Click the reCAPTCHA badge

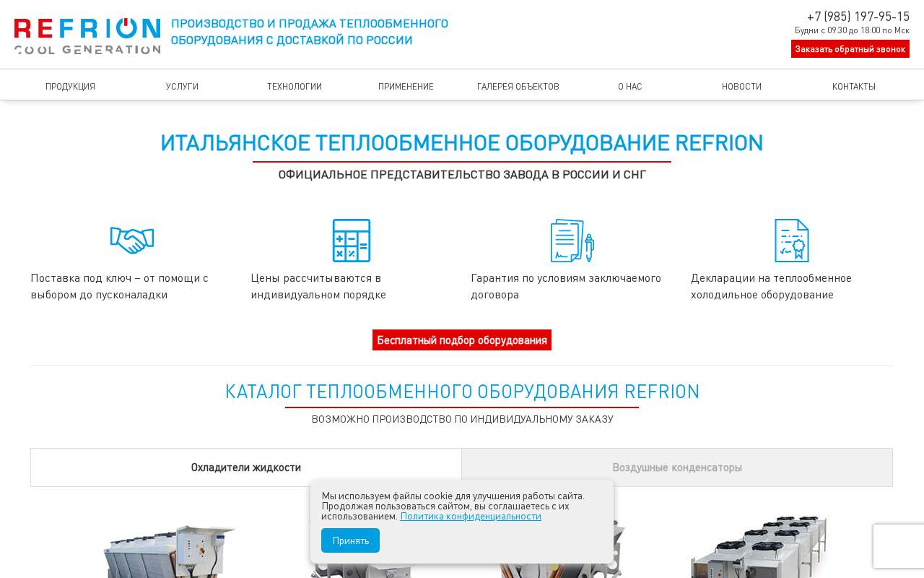pos(899,546)
